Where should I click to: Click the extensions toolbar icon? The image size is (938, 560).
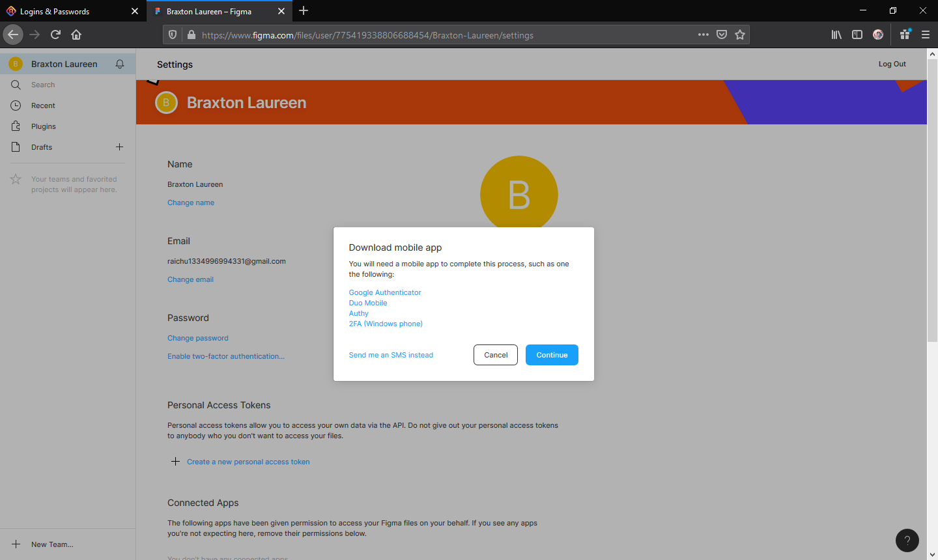[905, 35]
